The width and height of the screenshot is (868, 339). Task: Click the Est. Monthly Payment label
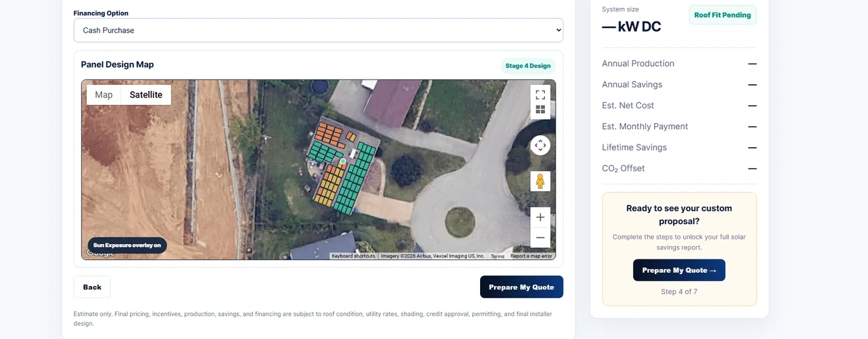pos(644,126)
